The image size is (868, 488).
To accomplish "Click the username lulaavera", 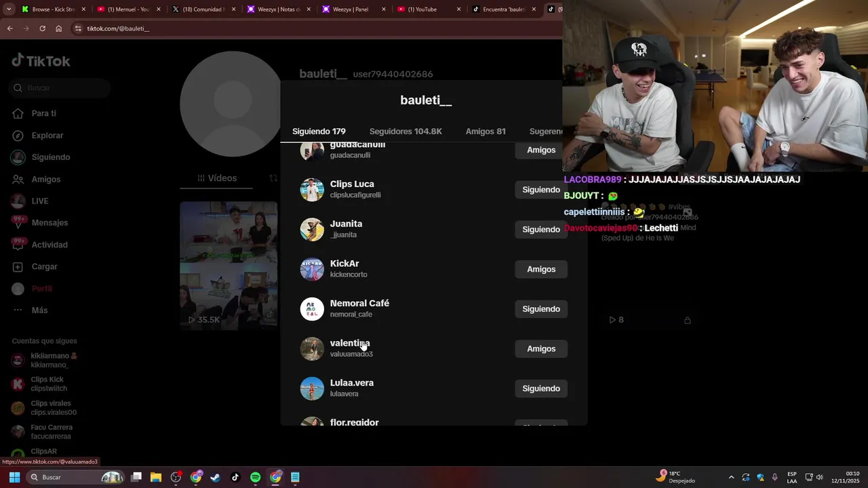I will [344, 394].
